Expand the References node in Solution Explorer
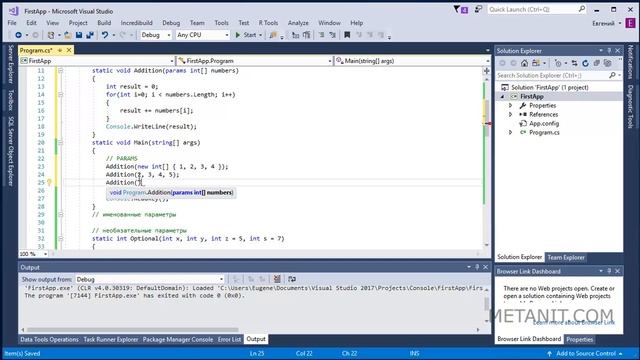640x360 pixels. point(510,115)
